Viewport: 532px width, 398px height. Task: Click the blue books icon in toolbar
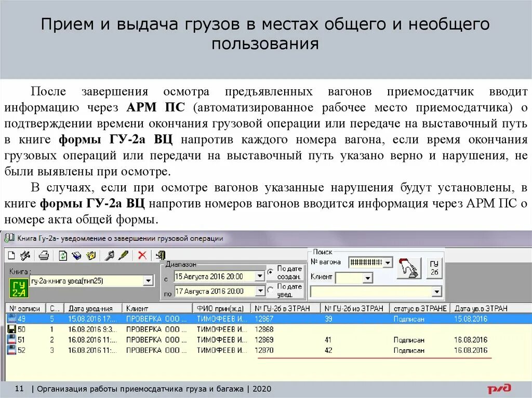(76, 255)
